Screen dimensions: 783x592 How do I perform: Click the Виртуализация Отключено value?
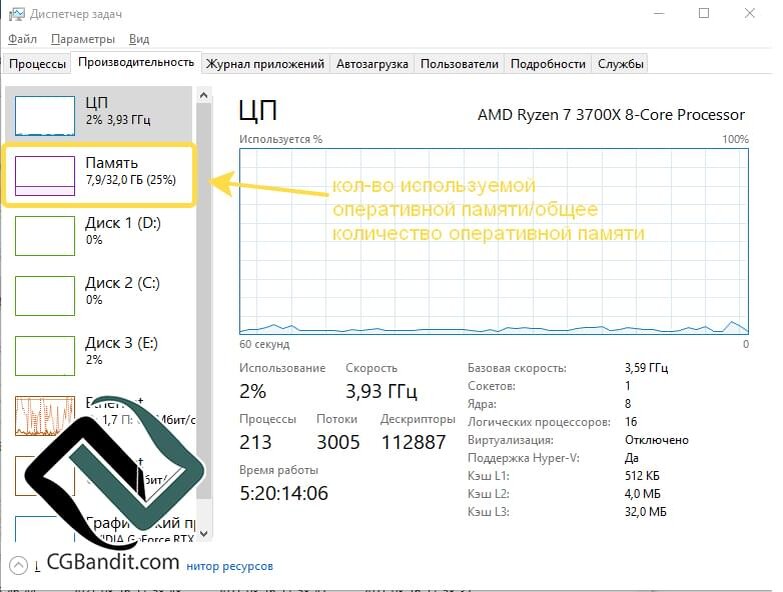[657, 440]
